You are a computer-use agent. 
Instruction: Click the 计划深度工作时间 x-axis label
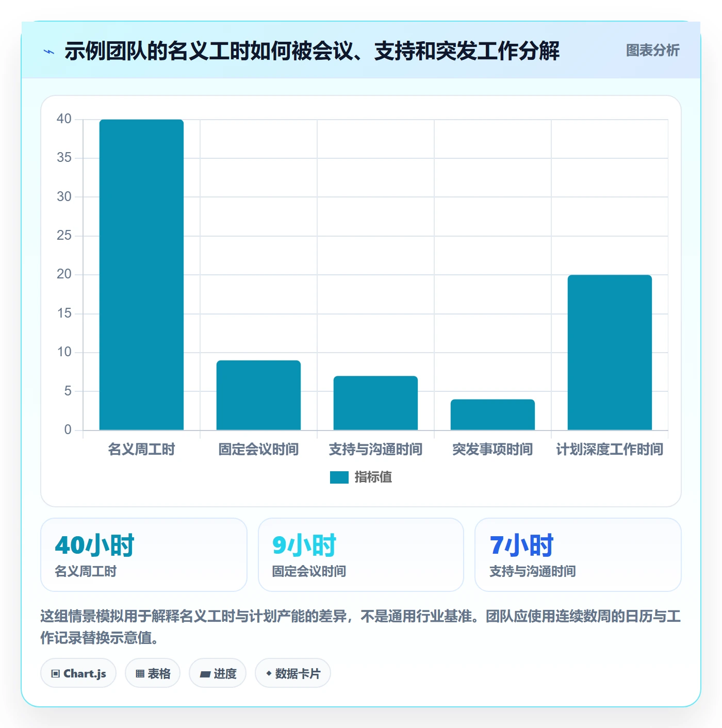[x=610, y=450]
